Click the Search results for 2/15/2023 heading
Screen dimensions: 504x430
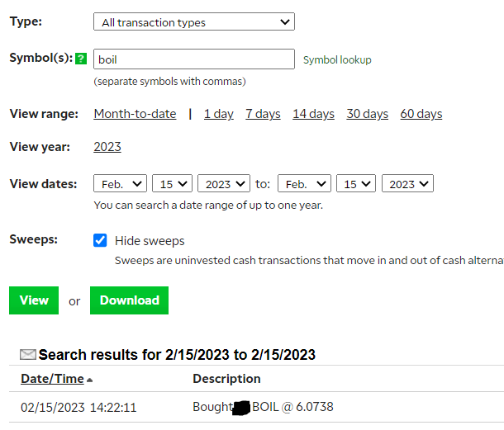pos(177,355)
